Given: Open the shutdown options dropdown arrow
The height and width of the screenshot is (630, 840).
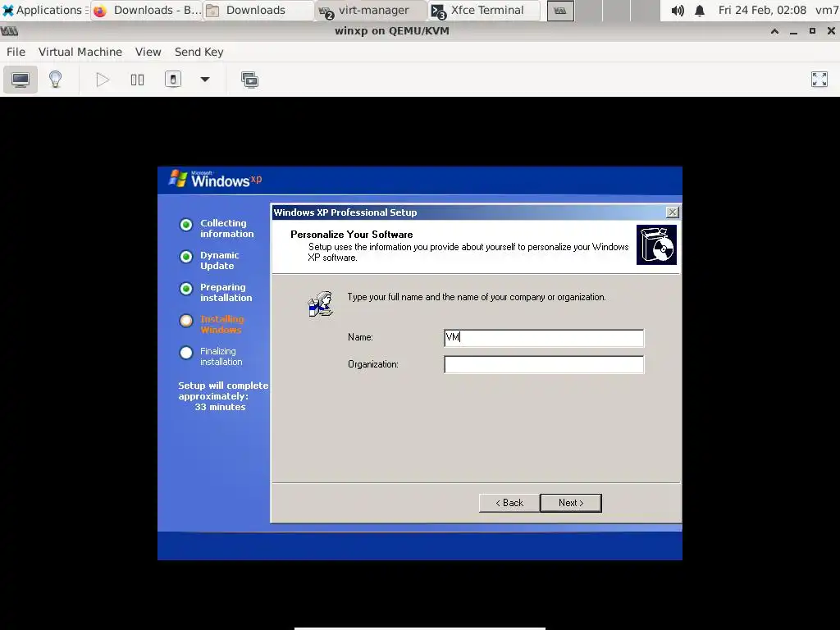Looking at the screenshot, I should (204, 80).
